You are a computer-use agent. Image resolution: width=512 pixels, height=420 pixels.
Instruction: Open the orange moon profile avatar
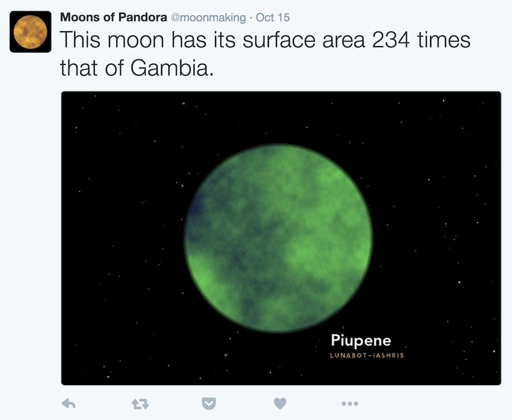point(30,32)
